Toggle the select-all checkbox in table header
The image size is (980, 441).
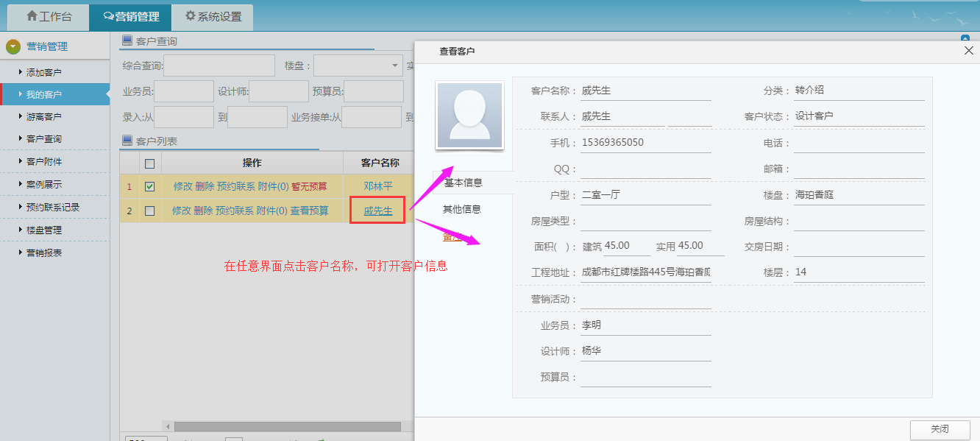(x=150, y=163)
